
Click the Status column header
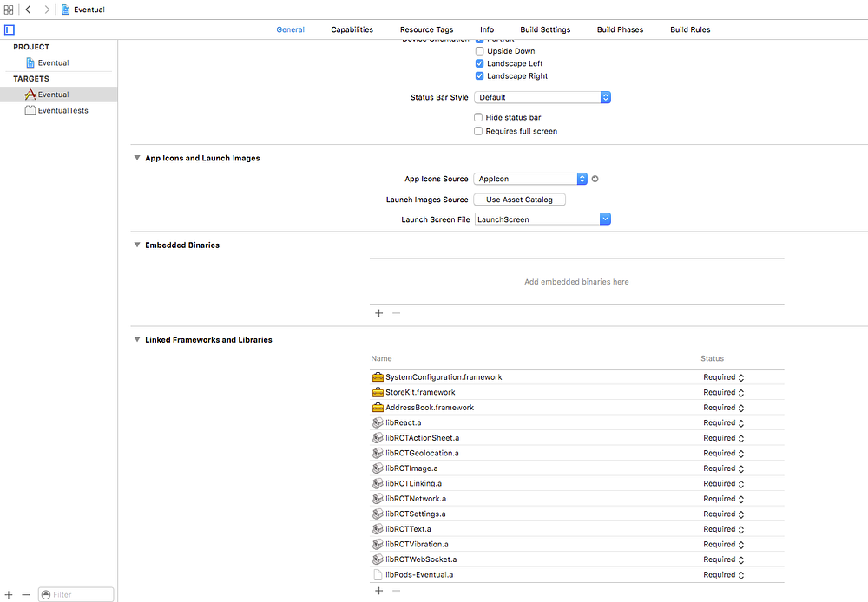tap(712, 358)
